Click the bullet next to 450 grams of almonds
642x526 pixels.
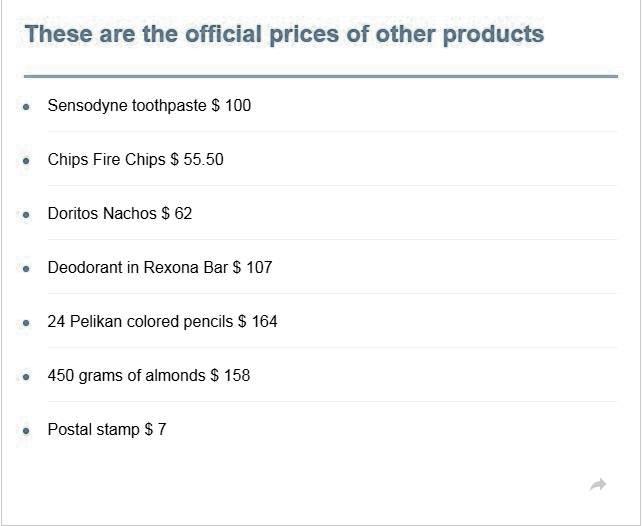pyautogui.click(x=25, y=376)
